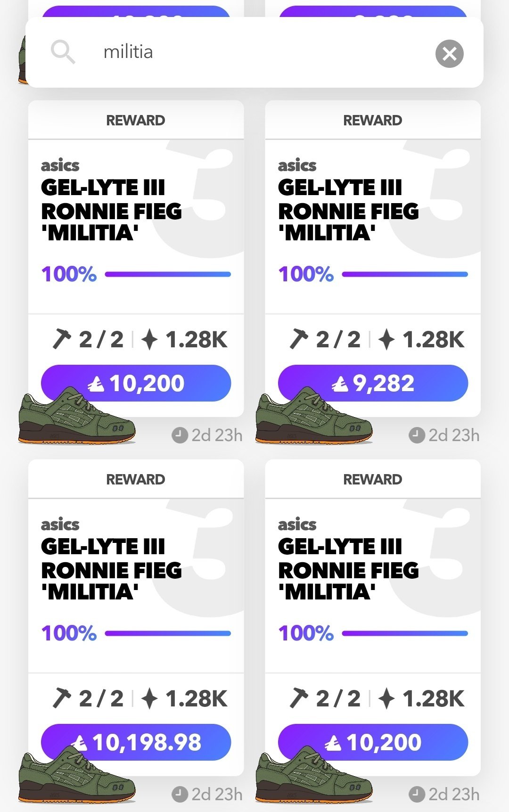Click the clock icon under the 9,282 card
The image size is (509, 812).
(x=417, y=435)
